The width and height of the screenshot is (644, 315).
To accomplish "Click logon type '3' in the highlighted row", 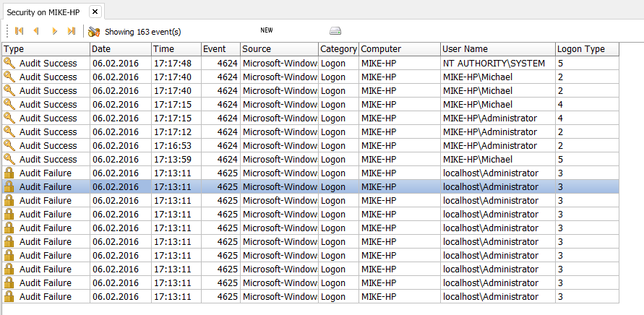I will 561,187.
